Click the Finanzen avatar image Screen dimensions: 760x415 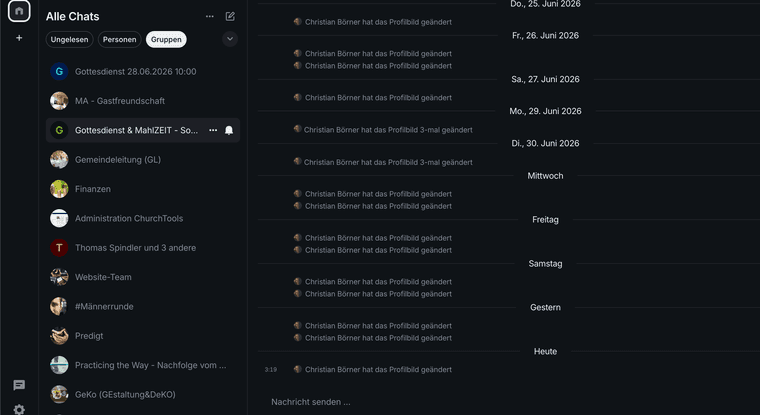pos(59,189)
